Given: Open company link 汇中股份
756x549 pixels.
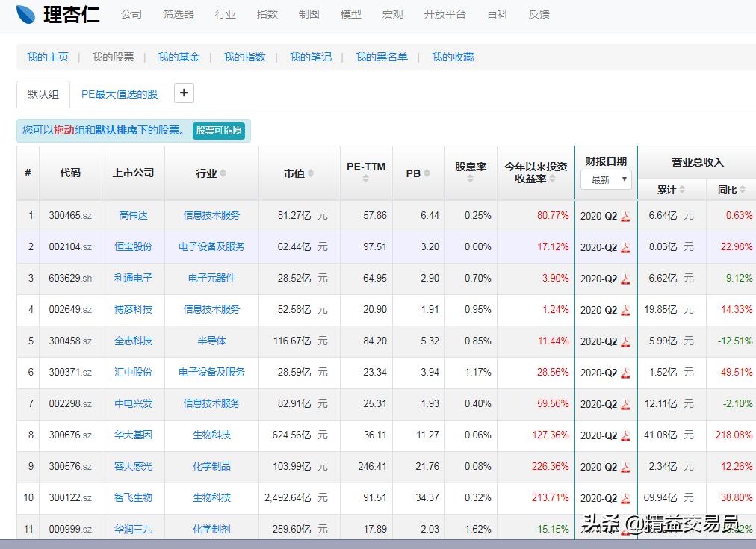Looking at the screenshot, I should (133, 372).
